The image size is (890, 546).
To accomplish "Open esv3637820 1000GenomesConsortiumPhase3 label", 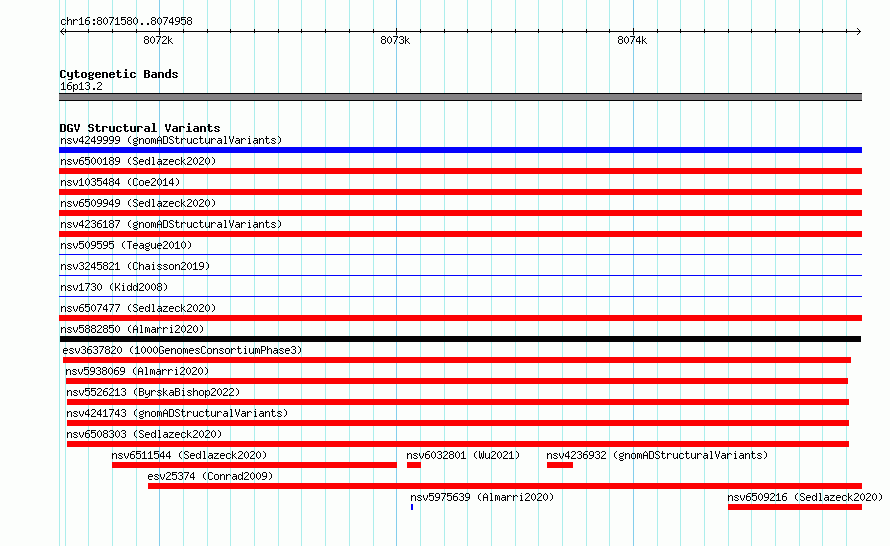I will (182, 350).
